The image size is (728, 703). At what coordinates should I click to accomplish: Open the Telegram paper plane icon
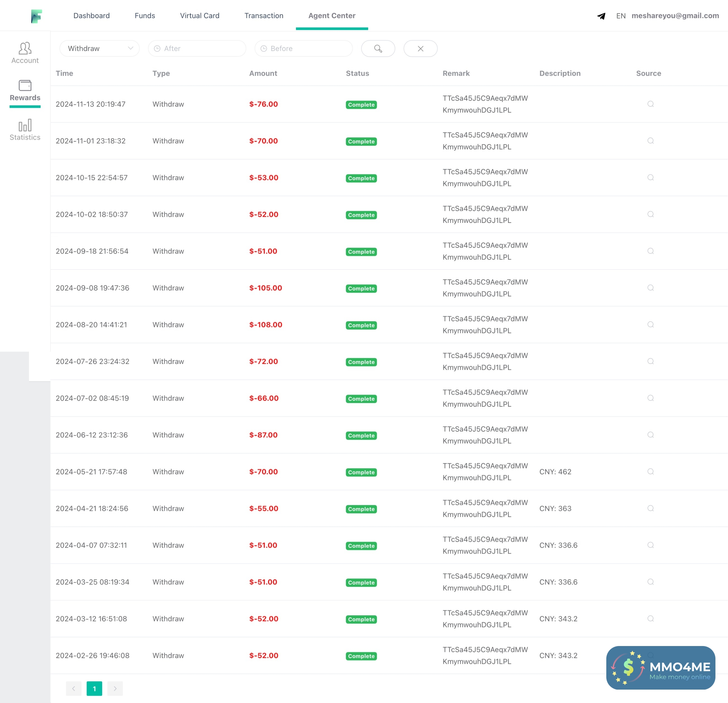pyautogui.click(x=601, y=16)
